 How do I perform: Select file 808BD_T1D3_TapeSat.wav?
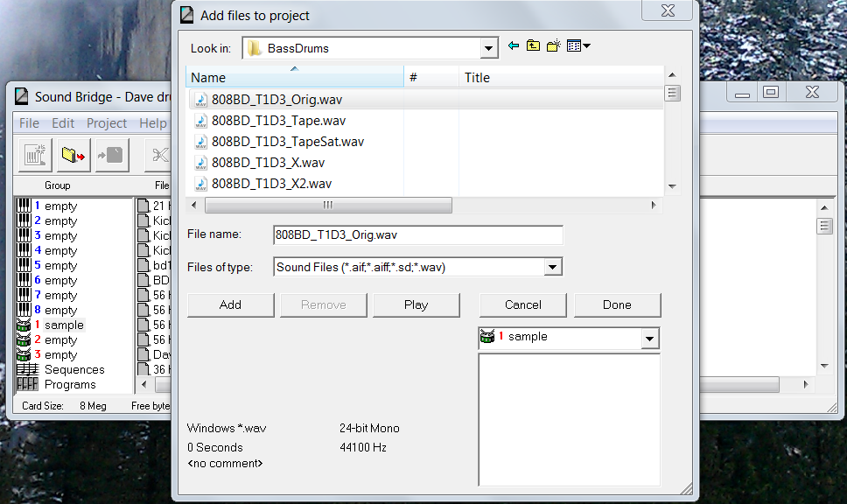click(x=287, y=142)
